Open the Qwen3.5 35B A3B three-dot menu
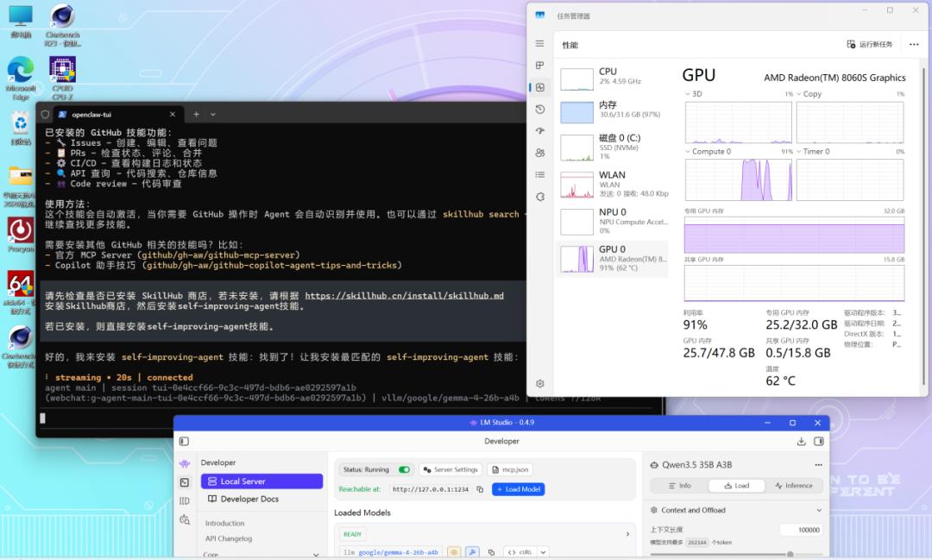The width and height of the screenshot is (932, 560). pos(818,465)
